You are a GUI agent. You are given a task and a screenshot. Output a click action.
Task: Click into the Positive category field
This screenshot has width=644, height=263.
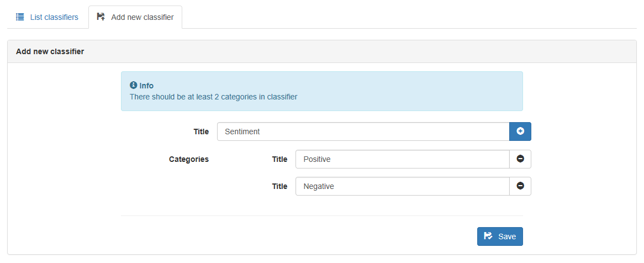point(403,159)
